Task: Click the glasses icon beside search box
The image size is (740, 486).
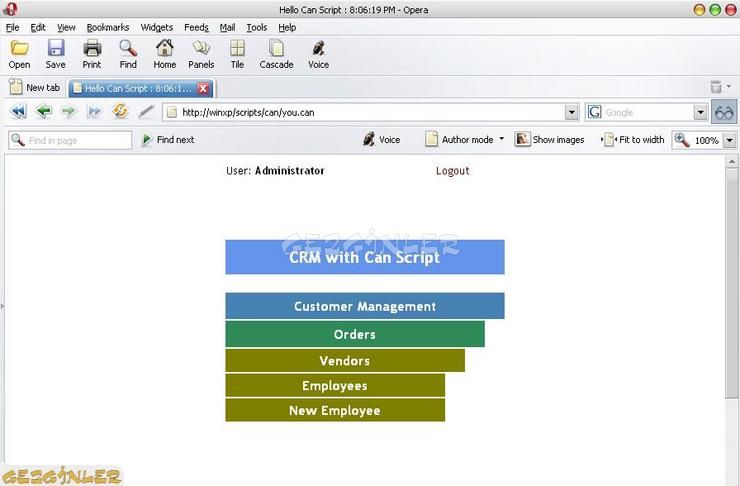Action: (x=724, y=112)
